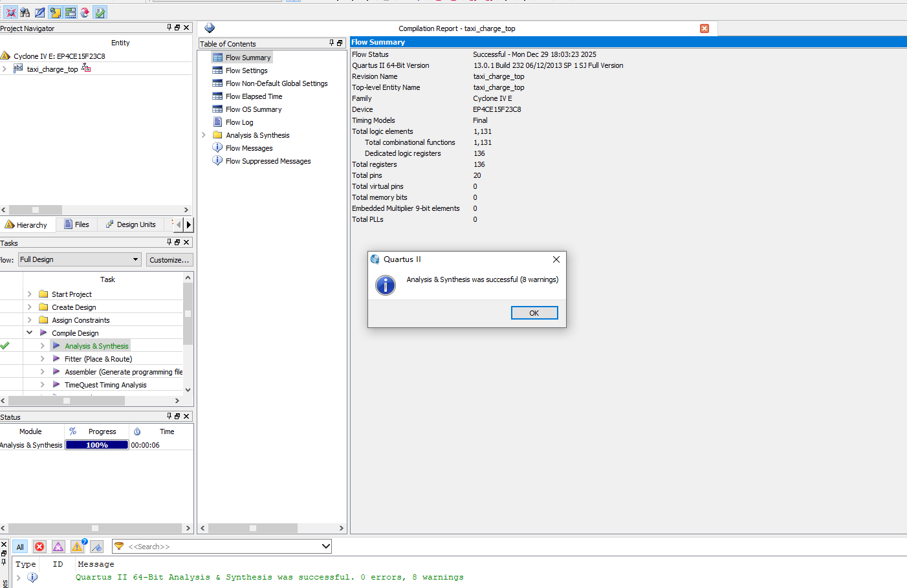Screen dimensions: 907x588
Task: Expand the taxi_charge_top entity
Action: pos(5,69)
